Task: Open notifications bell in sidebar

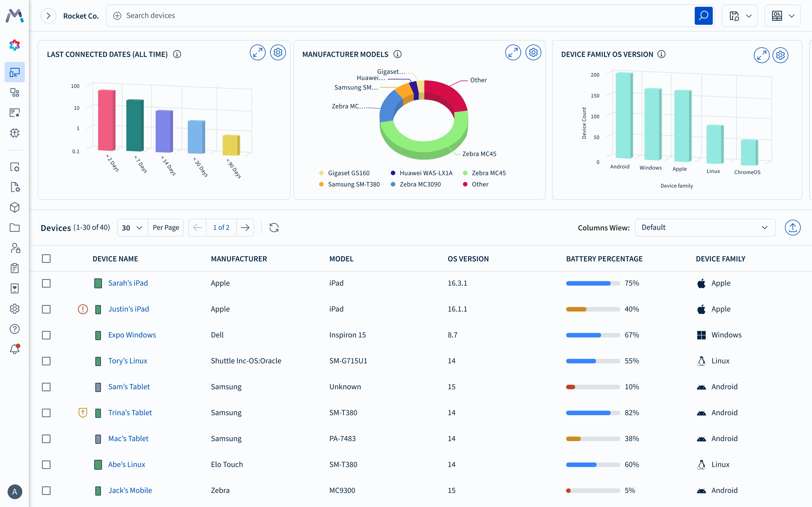Action: click(14, 349)
